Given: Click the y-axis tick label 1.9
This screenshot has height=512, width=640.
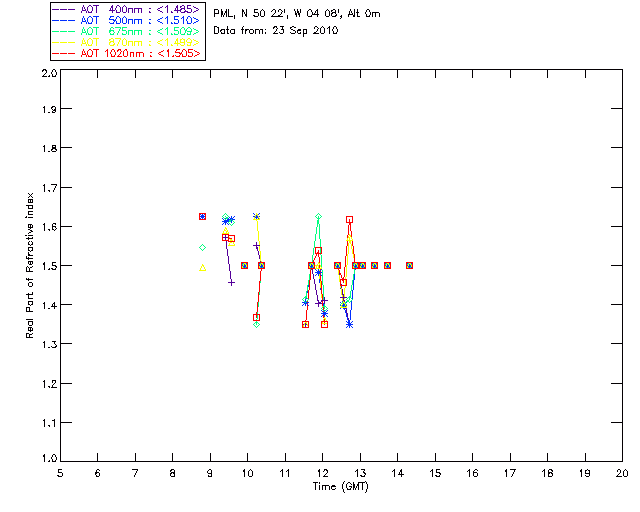Looking at the screenshot, I should [49, 109].
